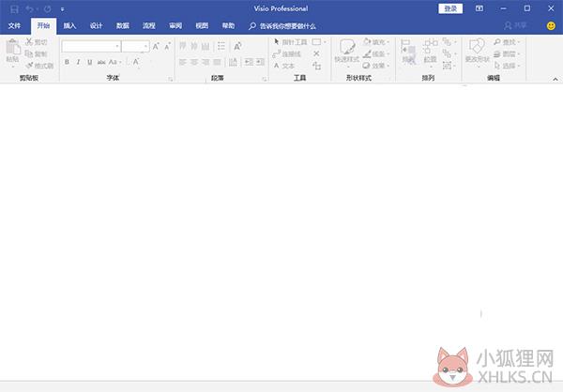
Task: Click the rotate text icon in 段落 group
Action: point(237,46)
